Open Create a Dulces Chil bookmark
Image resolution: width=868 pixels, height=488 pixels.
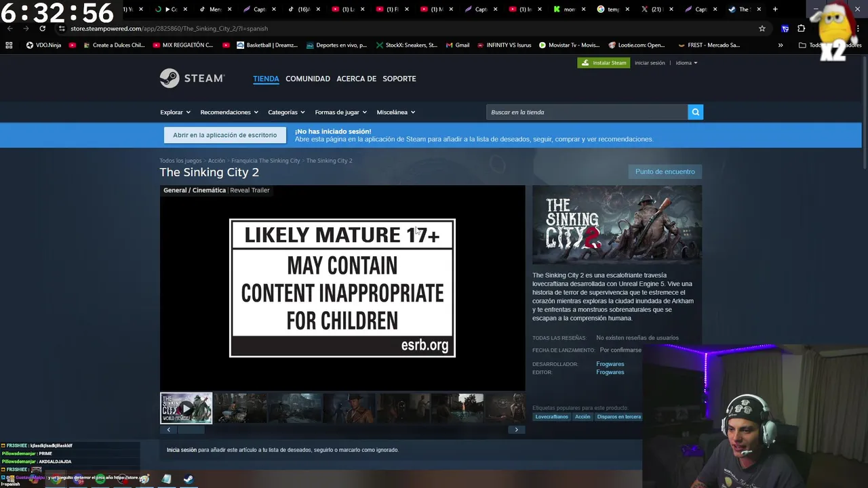coord(113,45)
